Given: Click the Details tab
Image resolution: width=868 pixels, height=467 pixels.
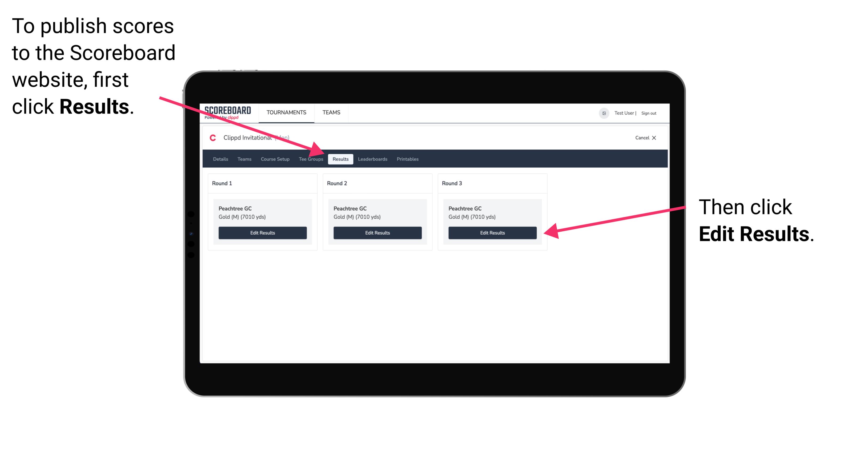Looking at the screenshot, I should coord(220,159).
